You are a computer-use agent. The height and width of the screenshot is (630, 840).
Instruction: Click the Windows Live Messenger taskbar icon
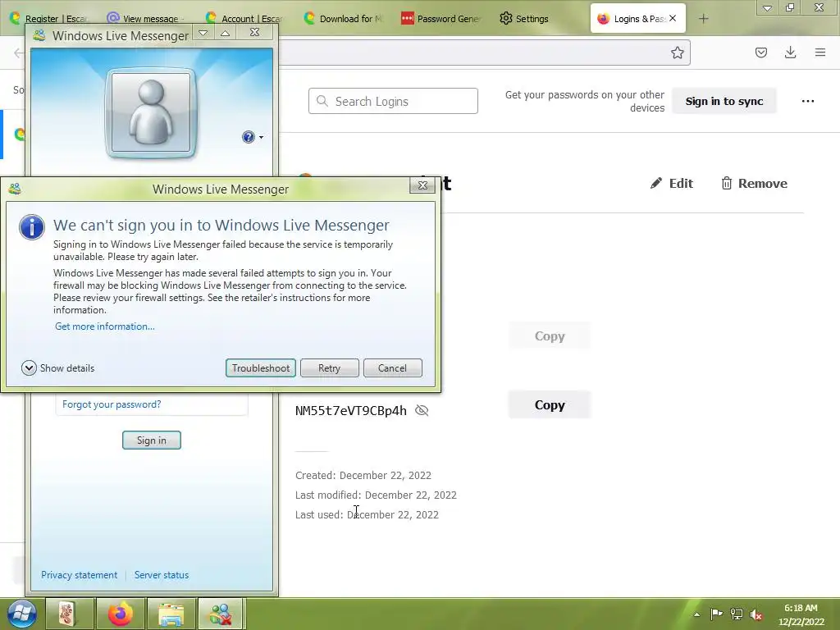coord(221,614)
